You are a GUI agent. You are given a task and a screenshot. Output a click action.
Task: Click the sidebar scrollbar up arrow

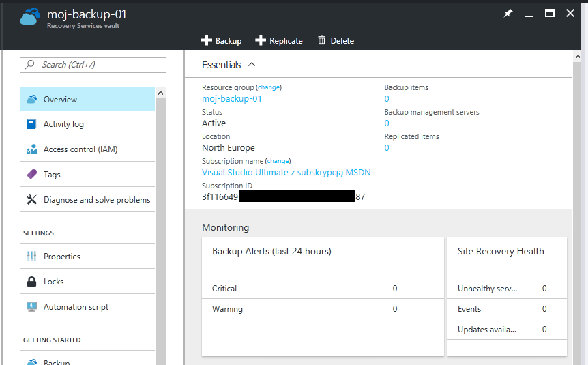tap(160, 93)
